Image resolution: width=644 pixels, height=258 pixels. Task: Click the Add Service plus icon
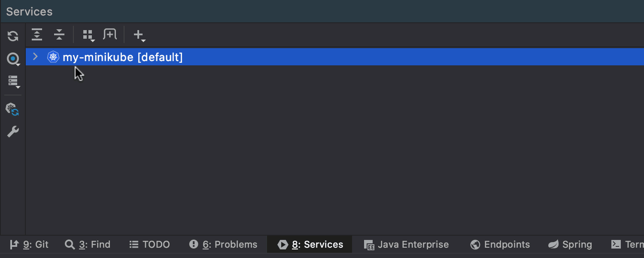point(140,35)
